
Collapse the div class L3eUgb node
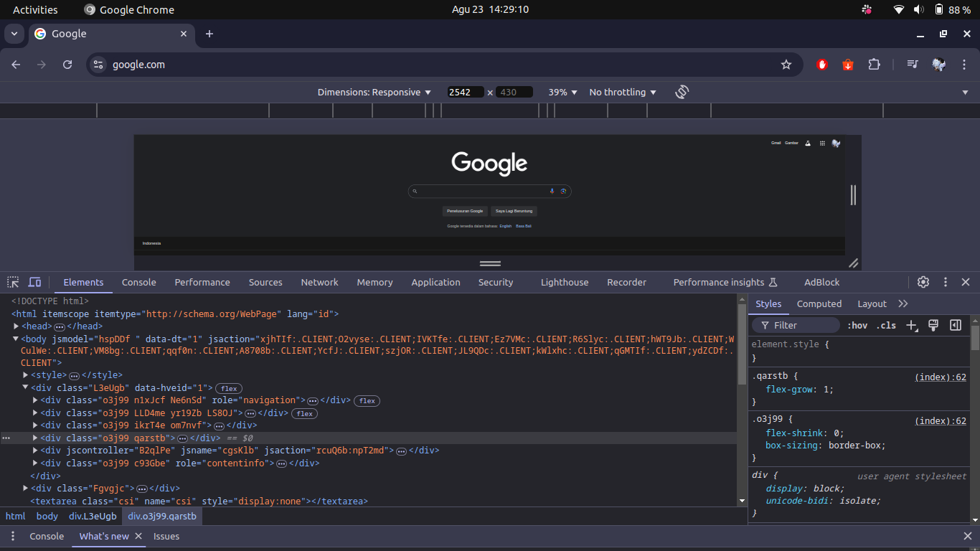26,387
